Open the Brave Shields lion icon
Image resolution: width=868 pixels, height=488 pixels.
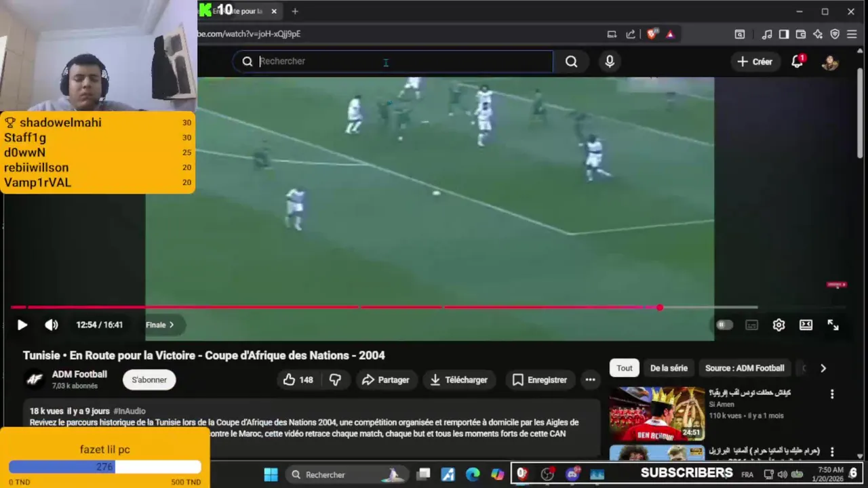[652, 35]
